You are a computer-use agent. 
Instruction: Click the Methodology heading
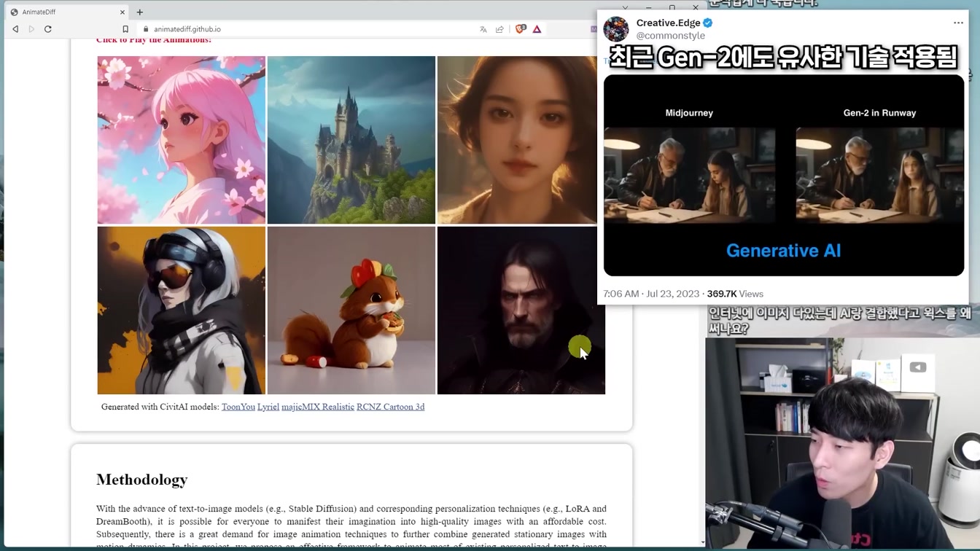click(x=141, y=480)
